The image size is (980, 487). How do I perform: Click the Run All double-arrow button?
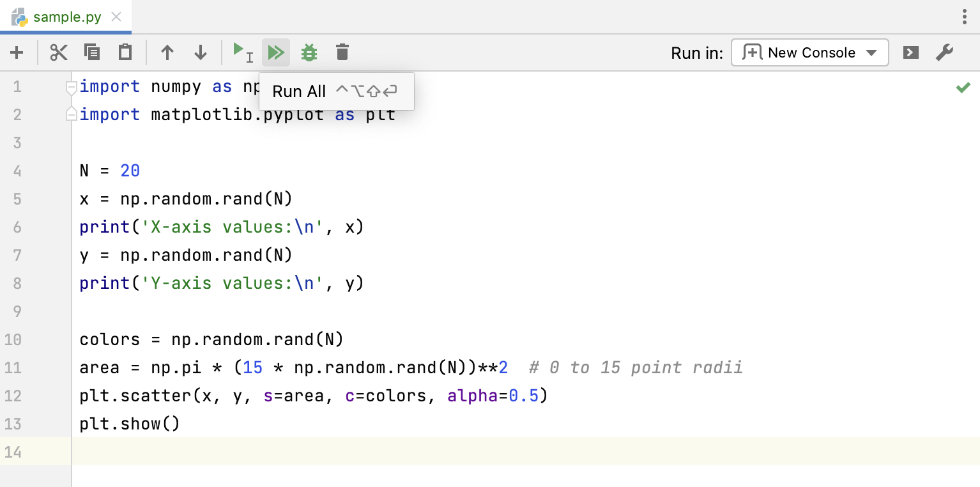[276, 52]
